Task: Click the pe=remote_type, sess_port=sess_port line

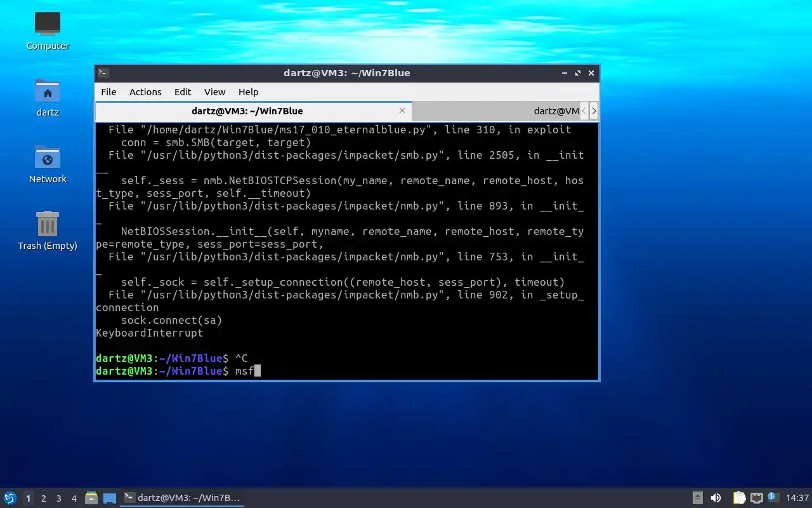Action: (210, 244)
